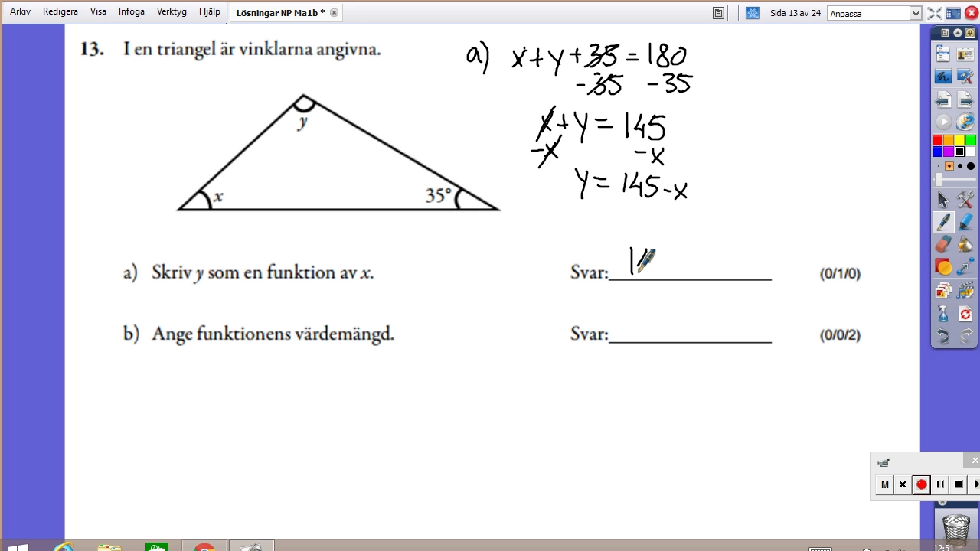Choose the red color swatch
Viewport: 980px width, 551px height.
click(937, 141)
